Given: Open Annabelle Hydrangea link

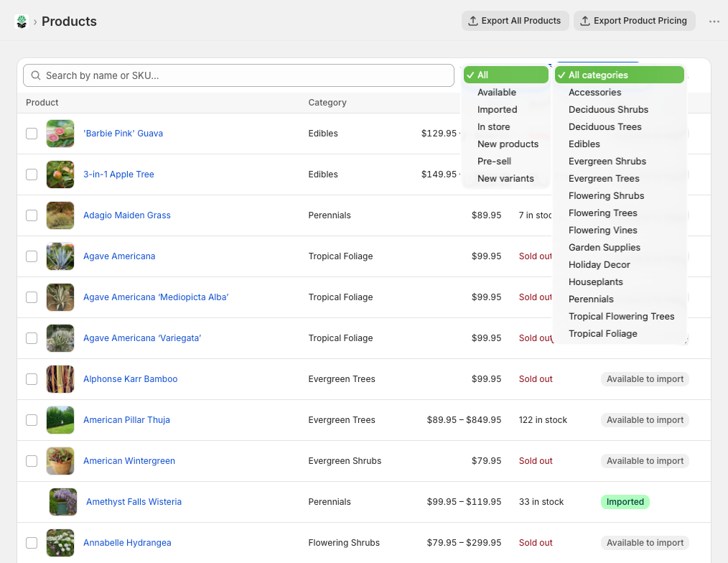Looking at the screenshot, I should click(127, 542).
